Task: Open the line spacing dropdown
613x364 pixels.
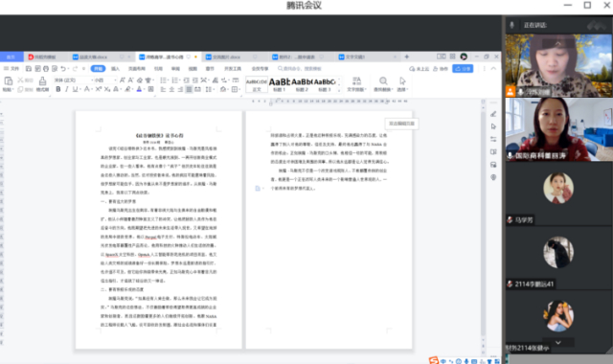Action: pos(209,89)
